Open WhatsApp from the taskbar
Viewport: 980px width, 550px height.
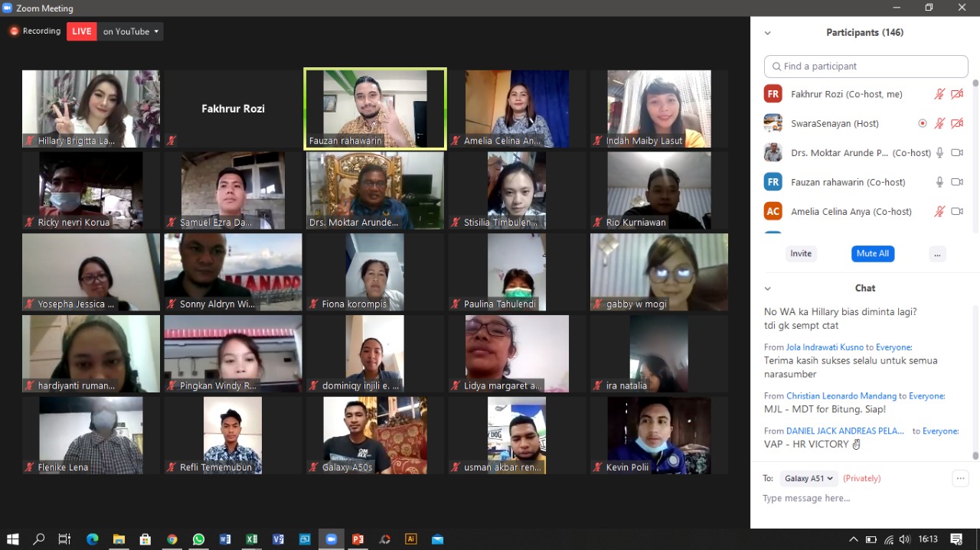(x=198, y=539)
